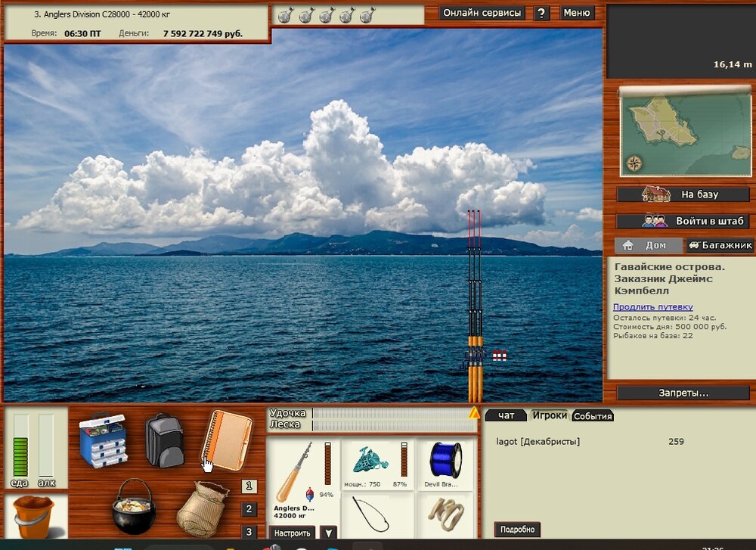
Task: Click the мощн.: 750 reel label
Action: pyautogui.click(x=362, y=484)
